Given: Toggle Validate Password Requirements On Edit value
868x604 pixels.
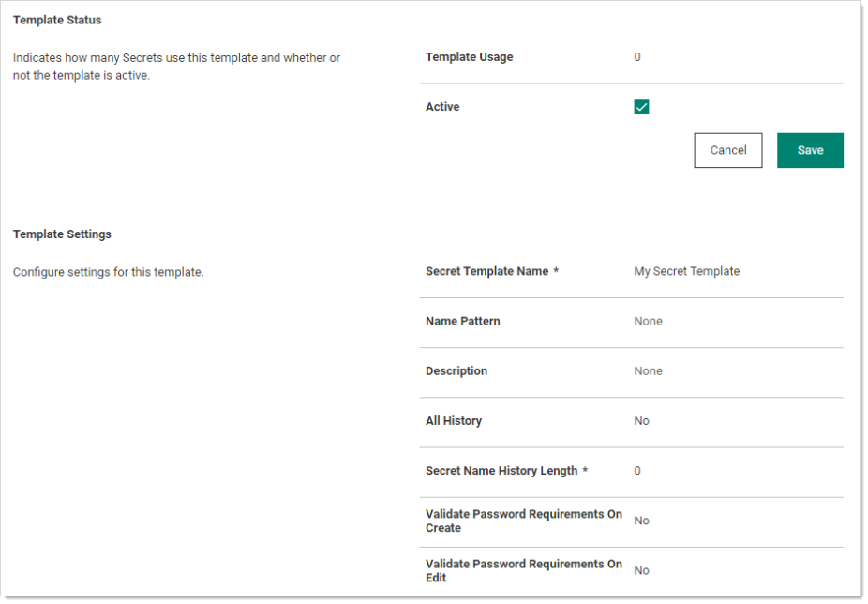Looking at the screenshot, I should coord(641,570).
